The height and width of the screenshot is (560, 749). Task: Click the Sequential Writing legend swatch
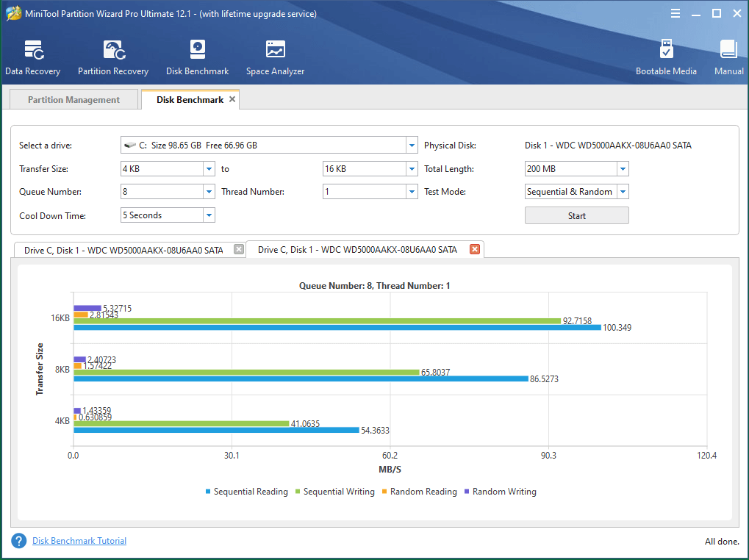tap(298, 491)
